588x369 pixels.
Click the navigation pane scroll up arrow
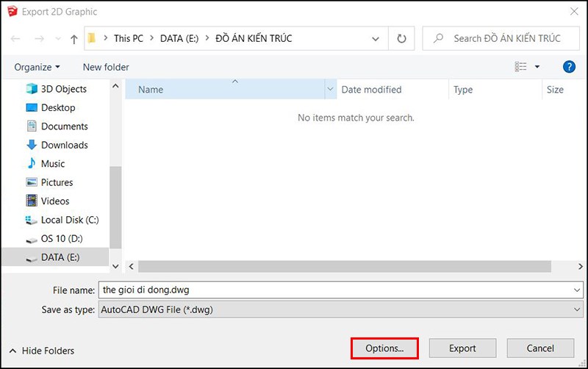pos(115,86)
